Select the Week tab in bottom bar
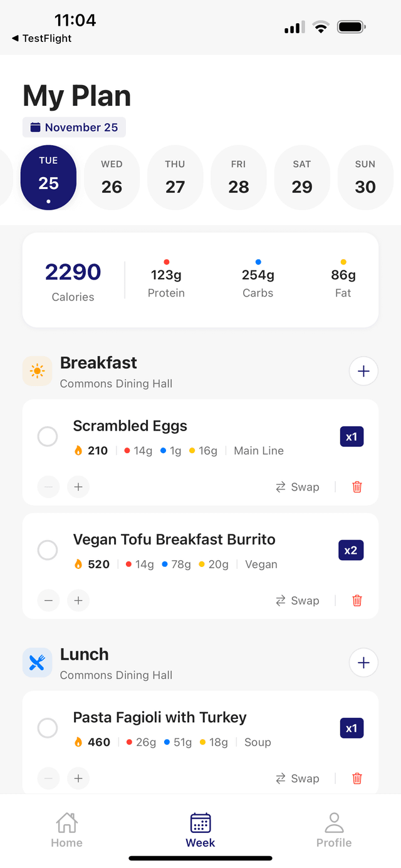 tap(200, 830)
